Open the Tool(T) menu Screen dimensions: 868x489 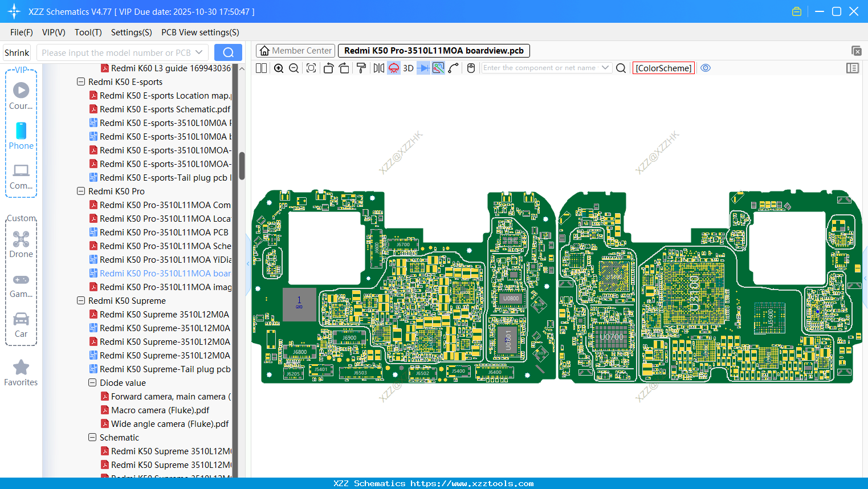88,32
